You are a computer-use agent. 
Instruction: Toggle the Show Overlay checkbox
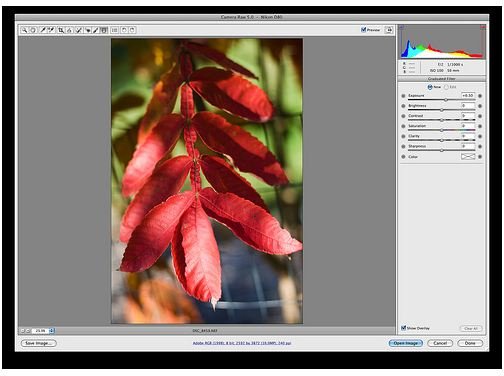403,328
